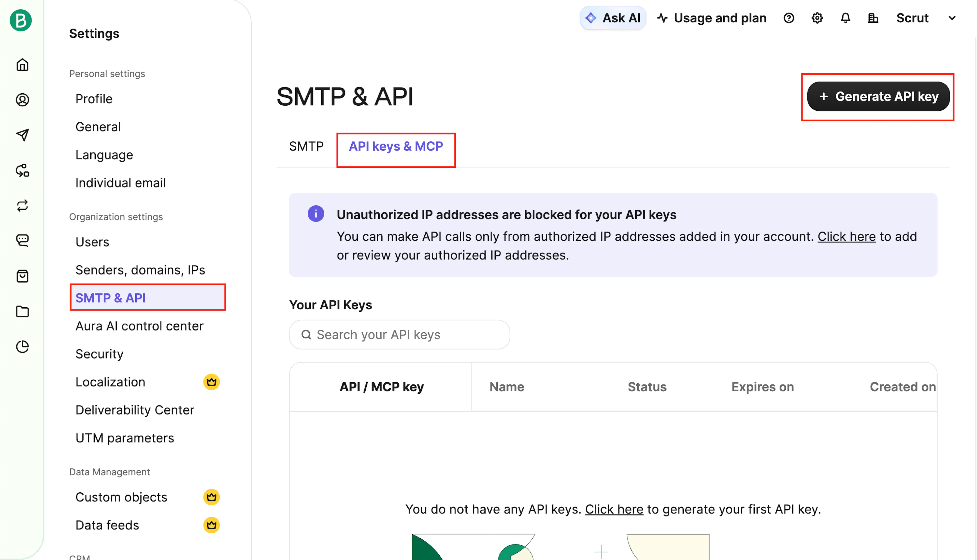977x560 pixels.
Task: Open Individual email settings
Action: pos(120,183)
